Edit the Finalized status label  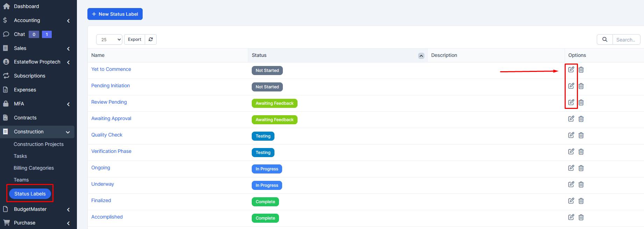(571, 201)
